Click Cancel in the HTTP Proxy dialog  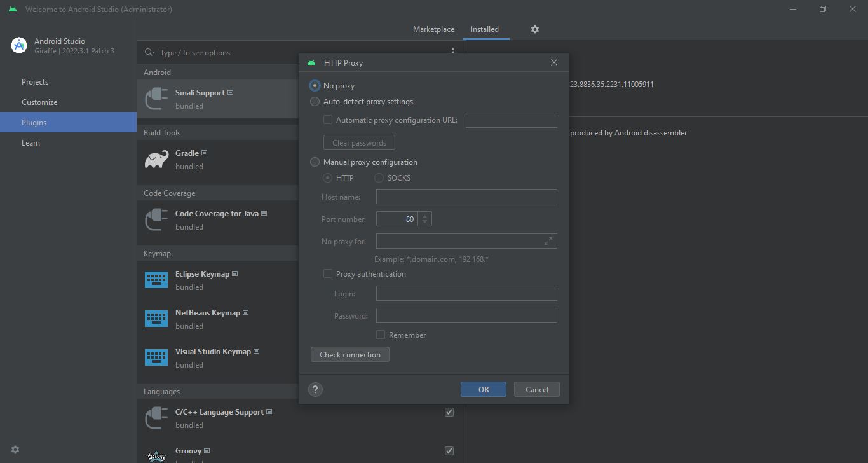[537, 389]
